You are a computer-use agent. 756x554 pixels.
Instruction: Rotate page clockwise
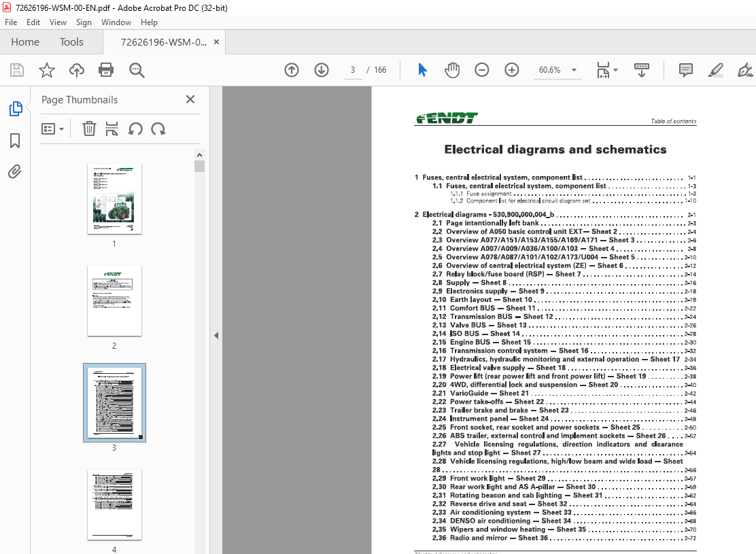[158, 129]
